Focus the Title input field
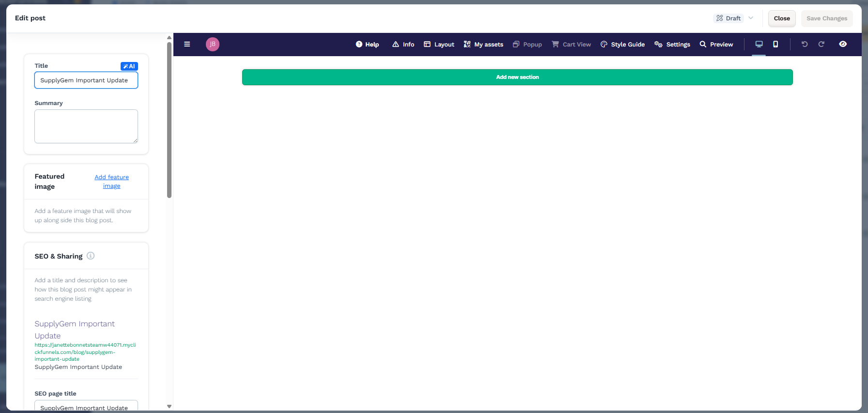The image size is (868, 413). click(x=86, y=80)
